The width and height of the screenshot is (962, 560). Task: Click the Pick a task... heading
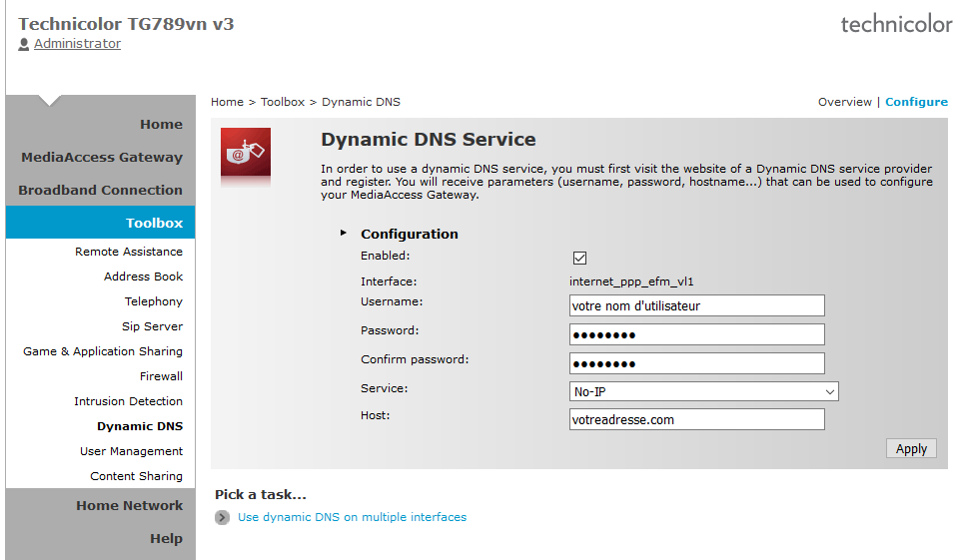click(260, 494)
